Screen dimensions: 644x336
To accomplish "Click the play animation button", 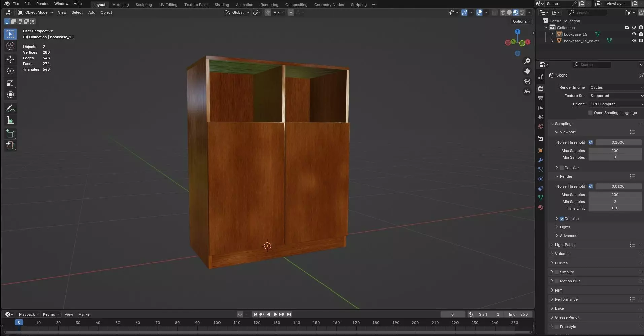I will click(275, 314).
